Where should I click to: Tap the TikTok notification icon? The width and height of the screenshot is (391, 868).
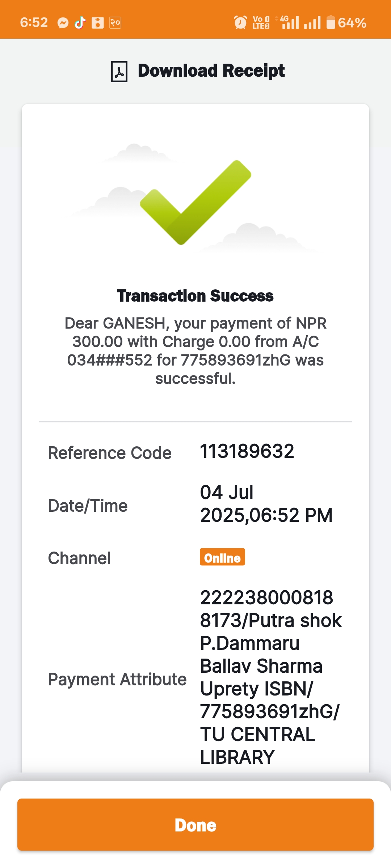pos(80,23)
